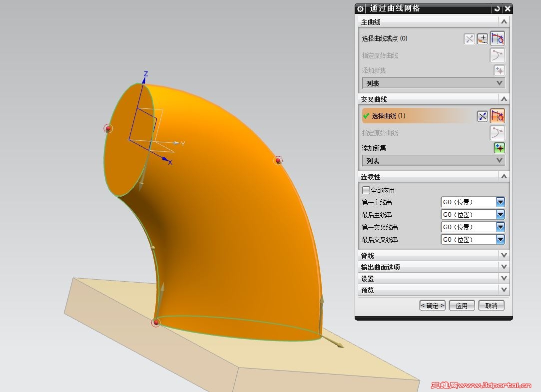Image resolution: width=541 pixels, height=392 pixels.
Task: Click the reverse direction icon in 交叉曲线
Action: point(483,116)
